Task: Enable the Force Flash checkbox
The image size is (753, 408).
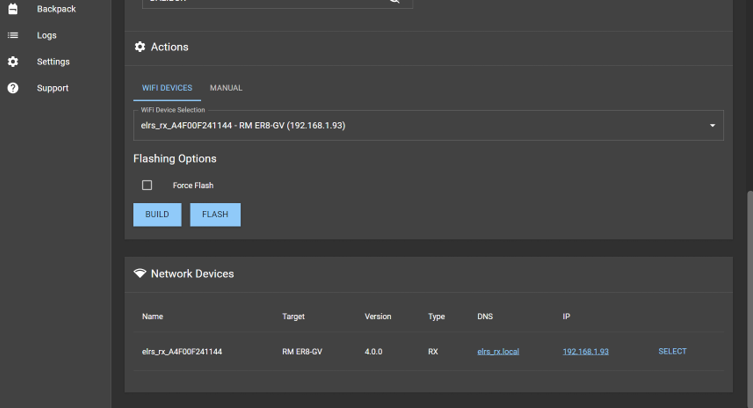Action: pyautogui.click(x=147, y=185)
